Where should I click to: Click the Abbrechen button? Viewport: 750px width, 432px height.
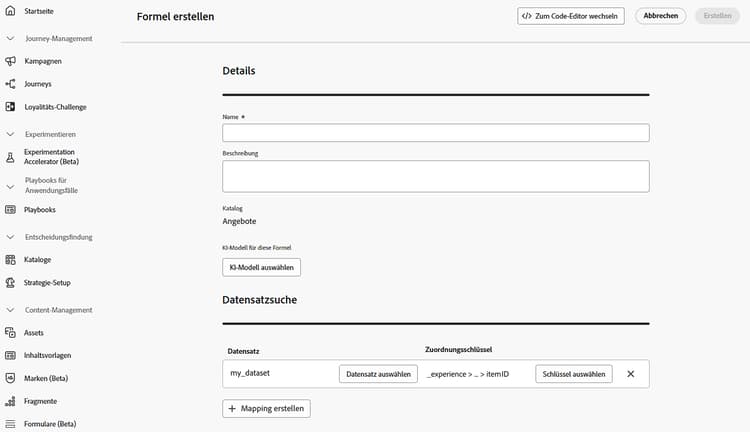click(x=661, y=16)
